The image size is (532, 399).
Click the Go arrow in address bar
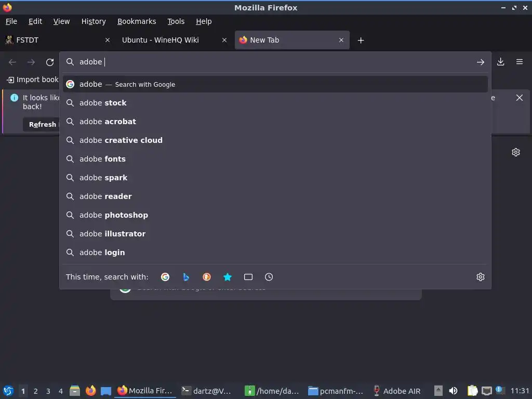point(481,62)
